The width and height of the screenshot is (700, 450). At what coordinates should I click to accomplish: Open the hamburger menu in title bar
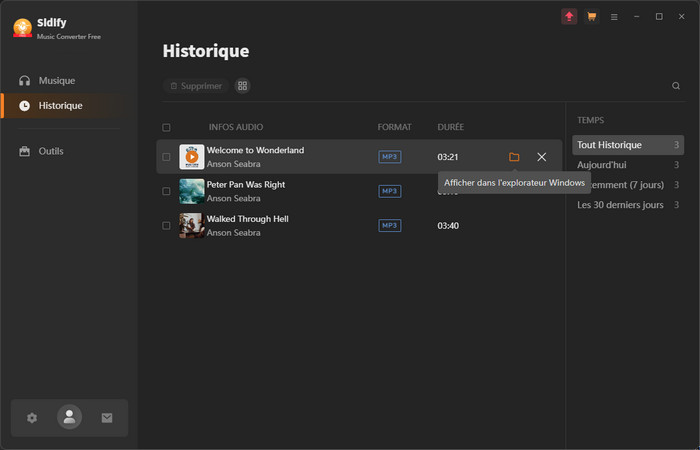point(614,17)
